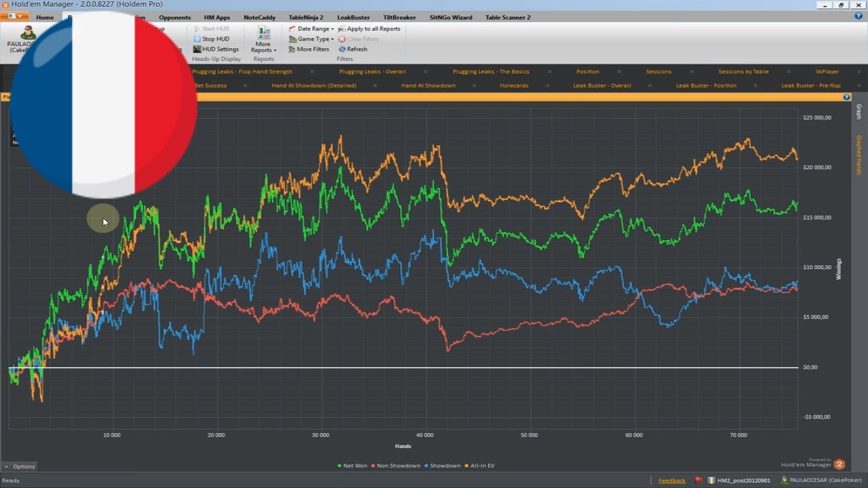Switch to the vertical Graph side tab
The height and width of the screenshot is (488, 868).
pos(858,112)
